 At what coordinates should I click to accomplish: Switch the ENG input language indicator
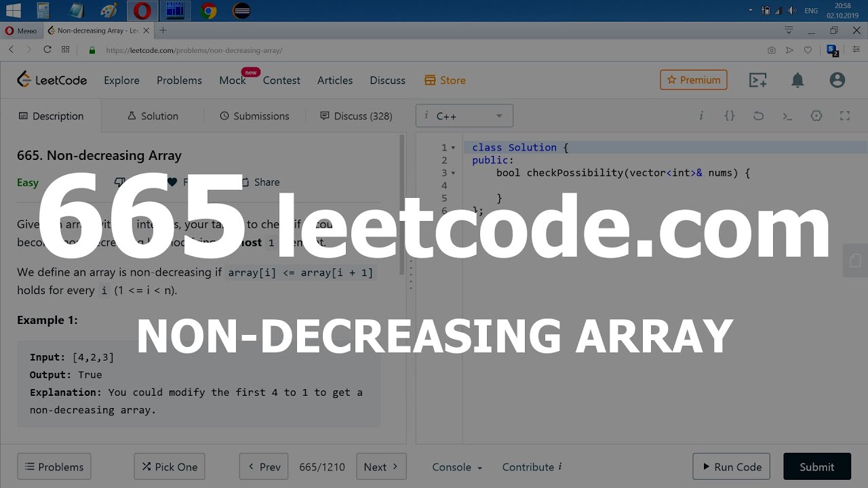pyautogui.click(x=810, y=11)
